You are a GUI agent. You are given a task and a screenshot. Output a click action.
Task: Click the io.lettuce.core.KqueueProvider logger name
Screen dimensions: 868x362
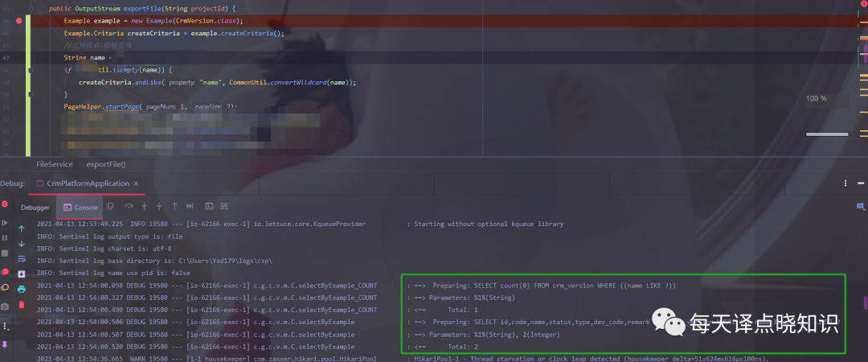[309, 224]
